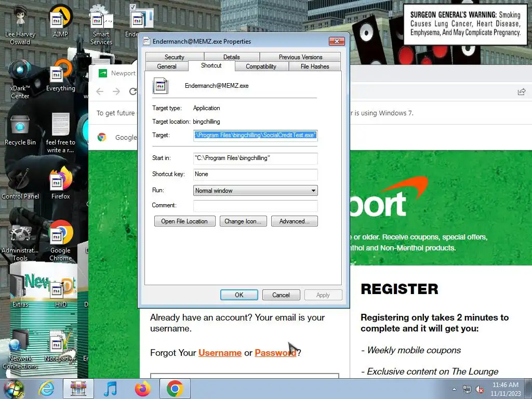Switch to the Details tab
This screenshot has width=532, height=399.
[x=231, y=57]
